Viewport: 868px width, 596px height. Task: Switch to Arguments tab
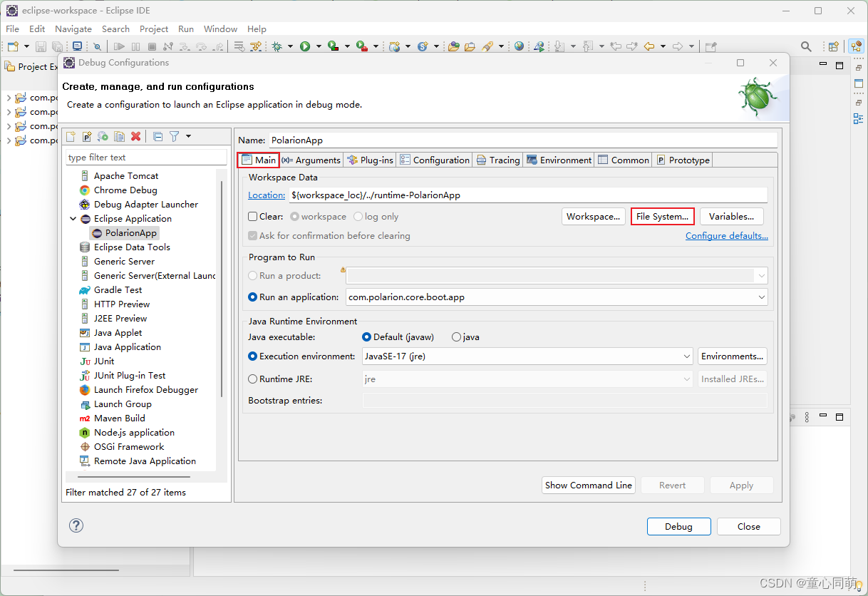(x=311, y=160)
